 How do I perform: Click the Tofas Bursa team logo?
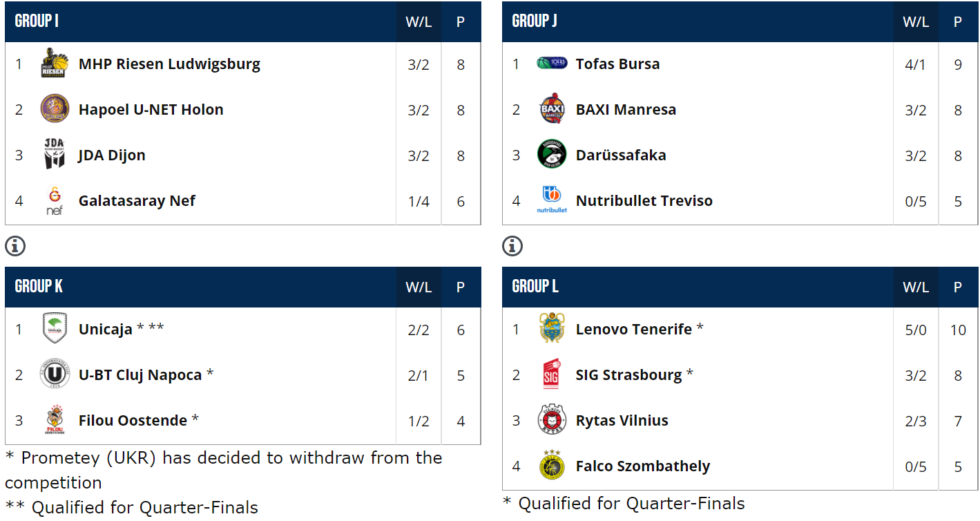pyautogui.click(x=552, y=64)
